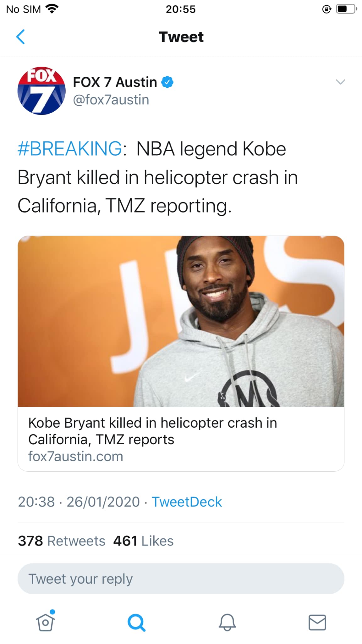Screen dimensions: 362x644
Task: Open the article preview image
Action: (x=181, y=321)
